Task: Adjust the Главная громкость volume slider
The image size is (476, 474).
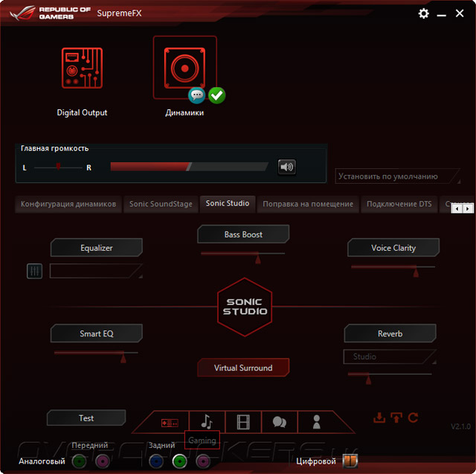Action: tap(190, 167)
